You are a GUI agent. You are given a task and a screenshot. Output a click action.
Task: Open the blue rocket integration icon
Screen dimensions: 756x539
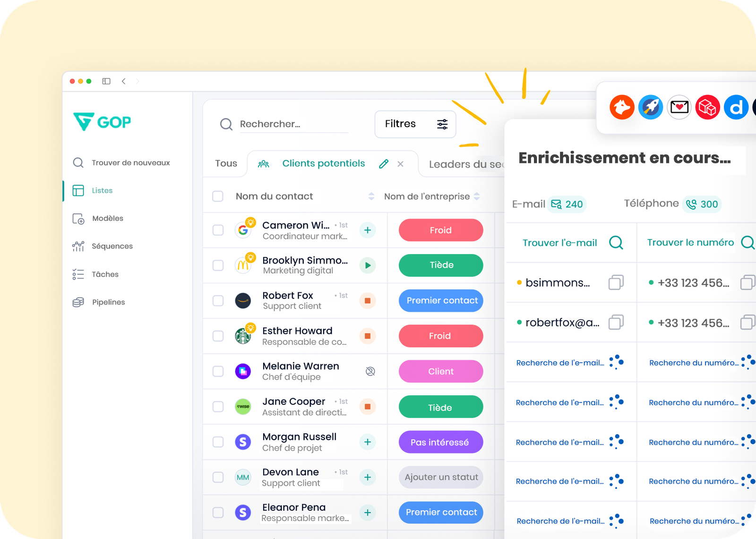point(651,107)
